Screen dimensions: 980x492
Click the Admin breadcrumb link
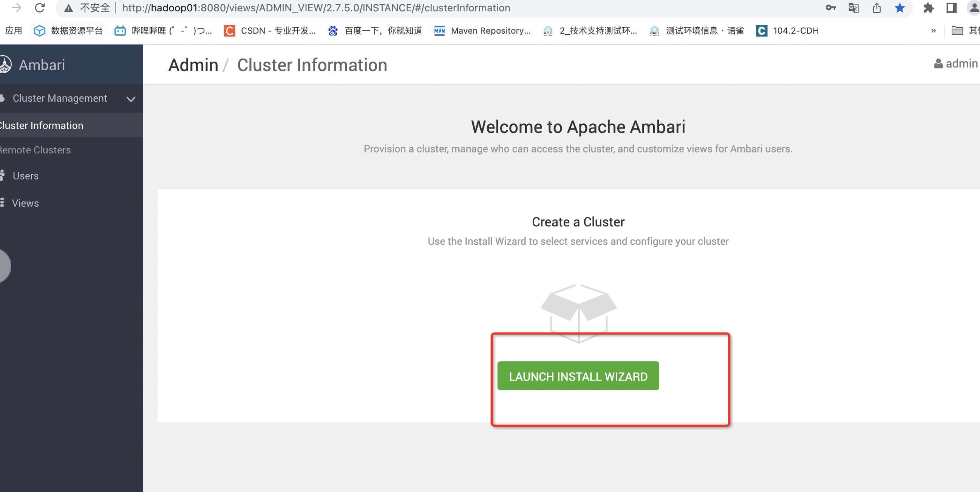193,65
